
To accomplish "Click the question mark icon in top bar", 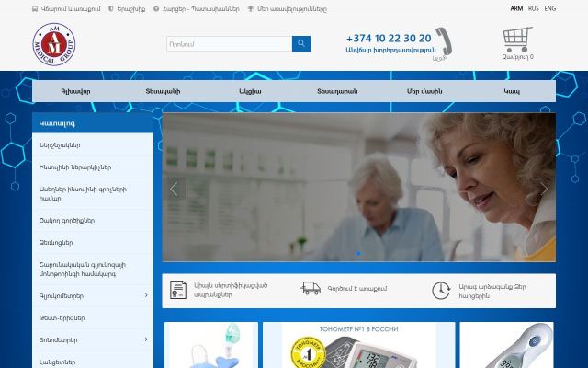I will click(x=156, y=8).
